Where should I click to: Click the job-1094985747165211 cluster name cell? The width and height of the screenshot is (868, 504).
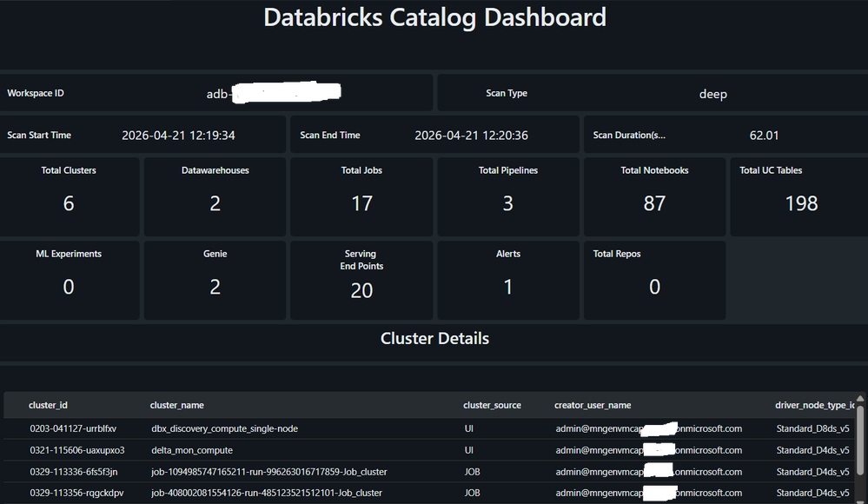[269, 472]
